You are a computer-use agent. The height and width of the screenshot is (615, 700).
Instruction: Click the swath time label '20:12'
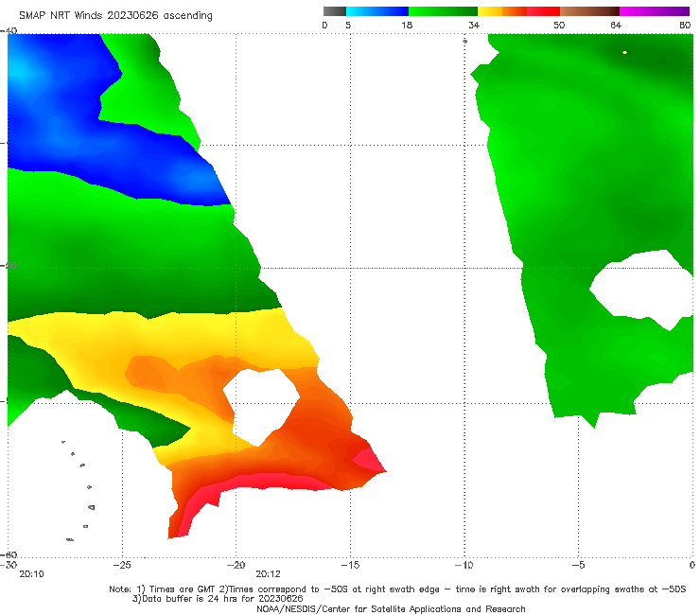tap(268, 574)
